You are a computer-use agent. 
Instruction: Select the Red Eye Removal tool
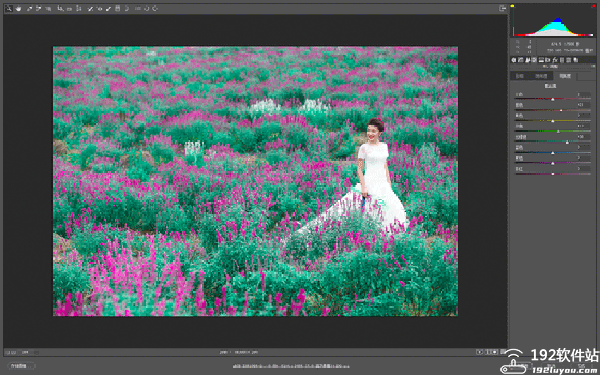coord(99,8)
